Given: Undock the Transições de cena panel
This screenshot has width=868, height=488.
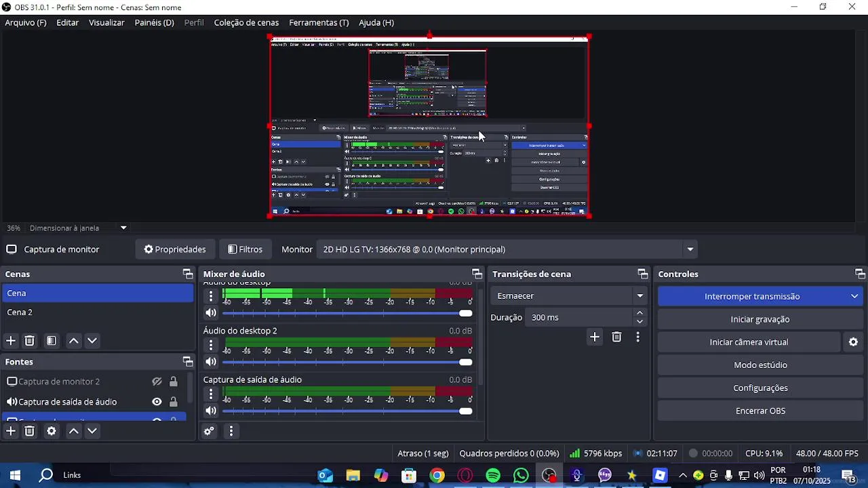Looking at the screenshot, I should pos(642,274).
